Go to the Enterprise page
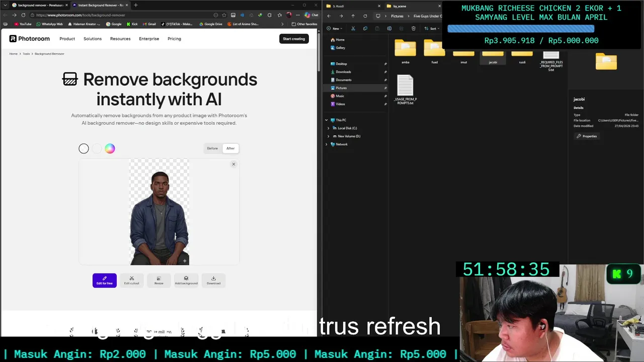The height and width of the screenshot is (362, 644). coord(149,39)
